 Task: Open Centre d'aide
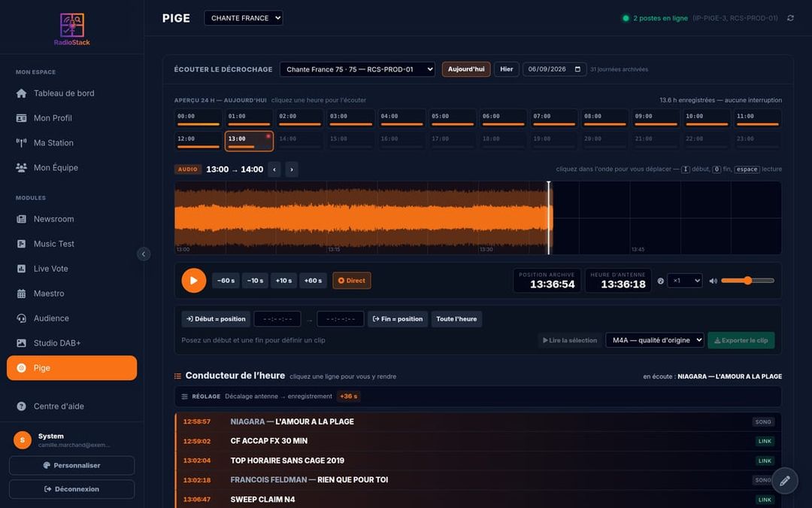coord(72,406)
